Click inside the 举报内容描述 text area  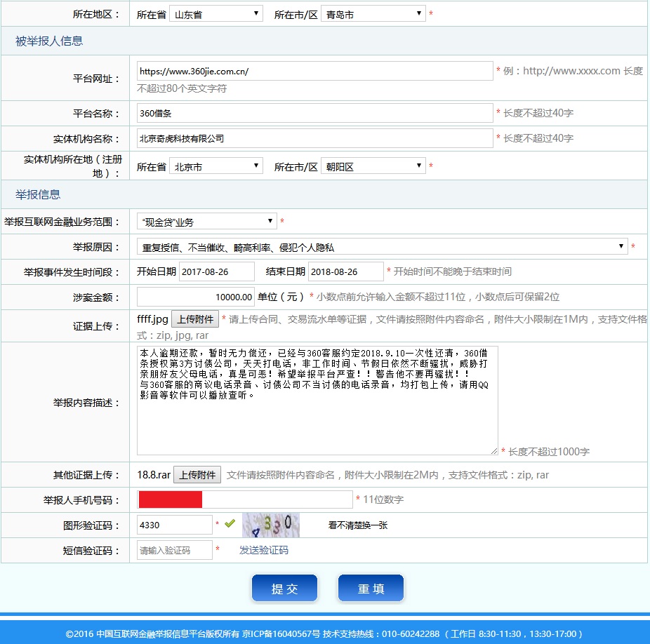coord(317,401)
